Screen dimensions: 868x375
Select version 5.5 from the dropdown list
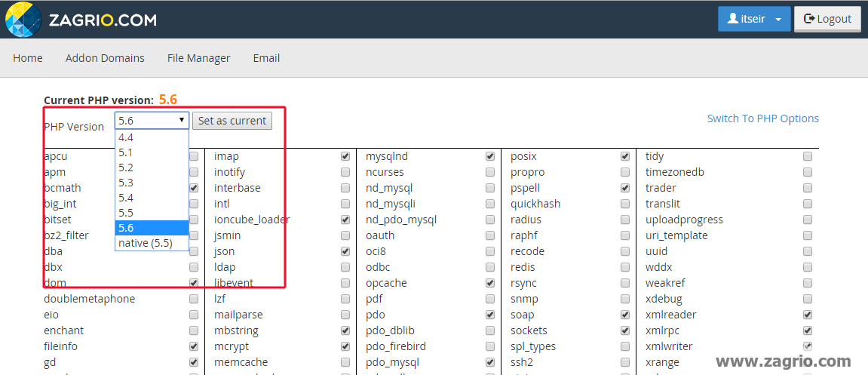click(152, 213)
